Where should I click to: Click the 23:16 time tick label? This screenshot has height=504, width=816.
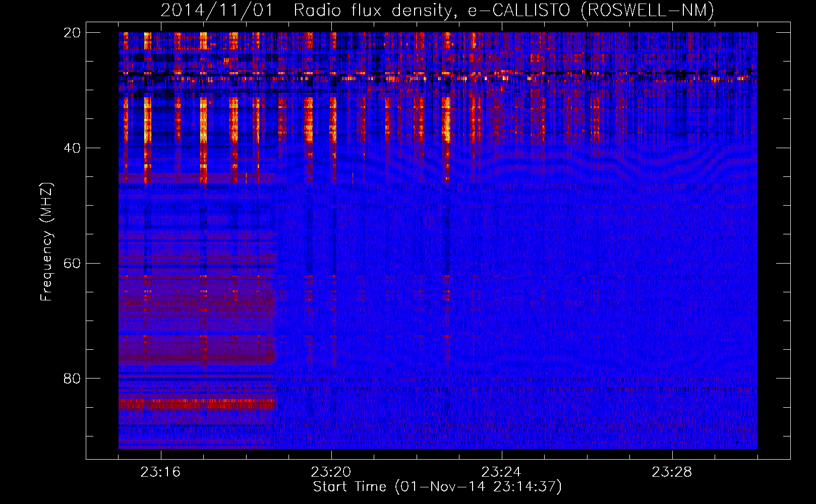(x=160, y=472)
